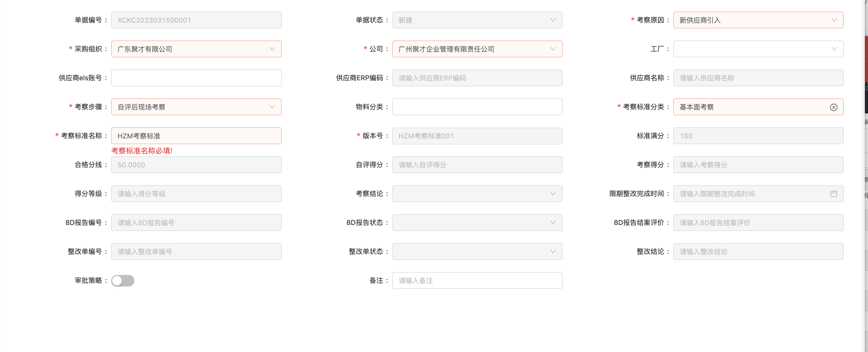The width and height of the screenshot is (868, 352).
Task: Open the 考察步骤 dropdown
Action: pyautogui.click(x=272, y=107)
